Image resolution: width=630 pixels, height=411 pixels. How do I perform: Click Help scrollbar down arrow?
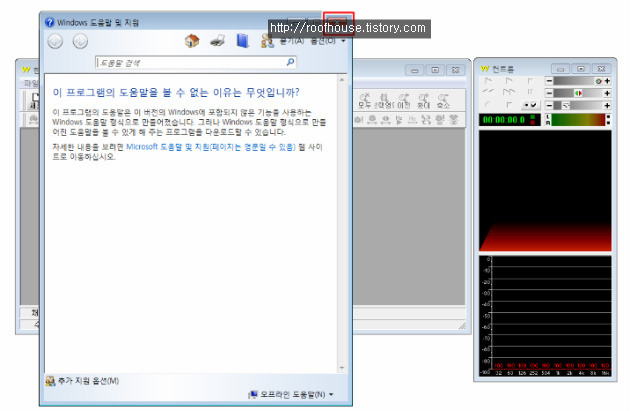(x=342, y=368)
